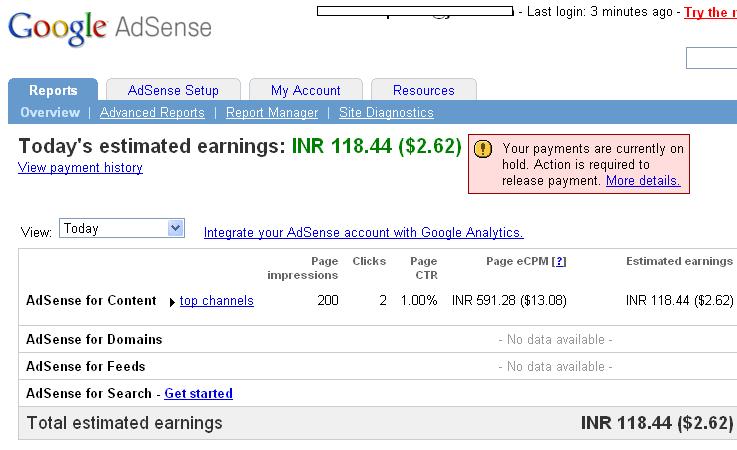The width and height of the screenshot is (737, 450).
Task: Click the Page eCPM help question mark
Action: [x=559, y=261]
